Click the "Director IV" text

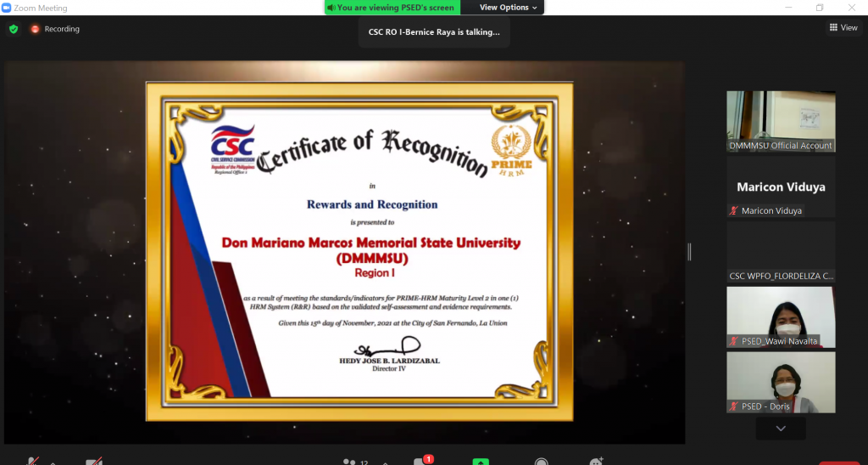click(x=389, y=368)
